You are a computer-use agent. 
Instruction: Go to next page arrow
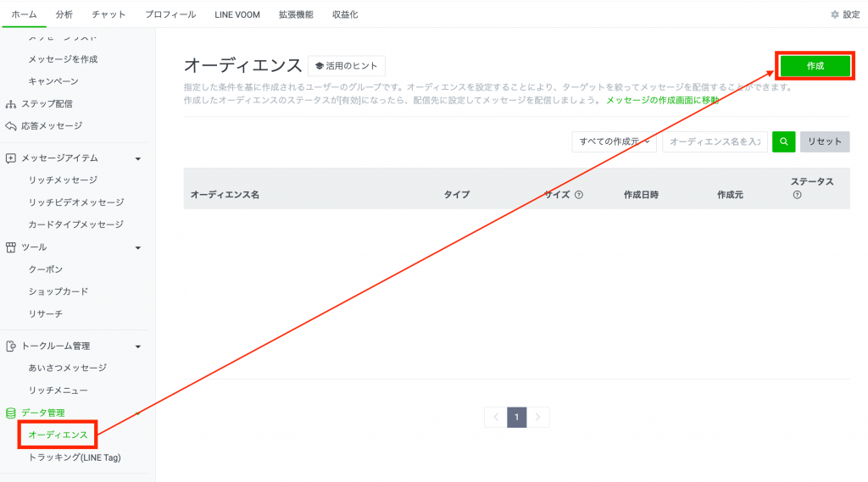click(538, 418)
